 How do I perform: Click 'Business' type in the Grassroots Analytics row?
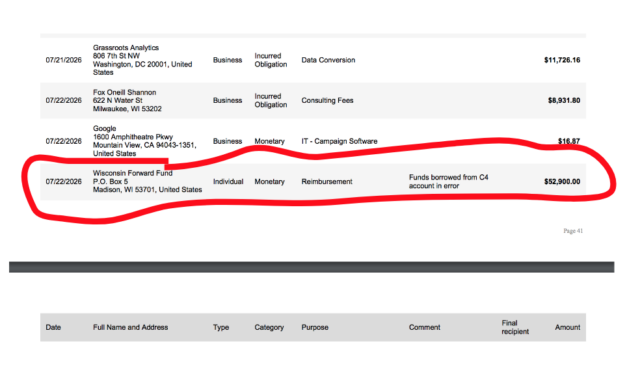(x=228, y=60)
